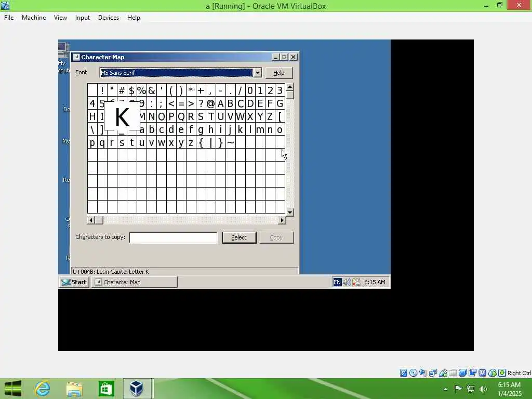Click the VirtualBox window title bar icon

tap(5, 5)
